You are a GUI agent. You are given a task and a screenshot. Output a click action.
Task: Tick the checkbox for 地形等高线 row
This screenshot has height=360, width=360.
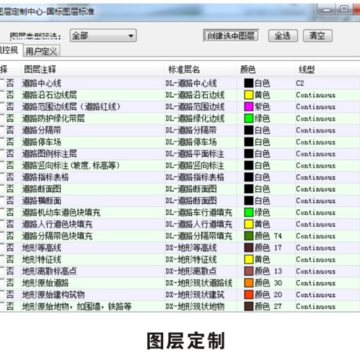pos(2,248)
